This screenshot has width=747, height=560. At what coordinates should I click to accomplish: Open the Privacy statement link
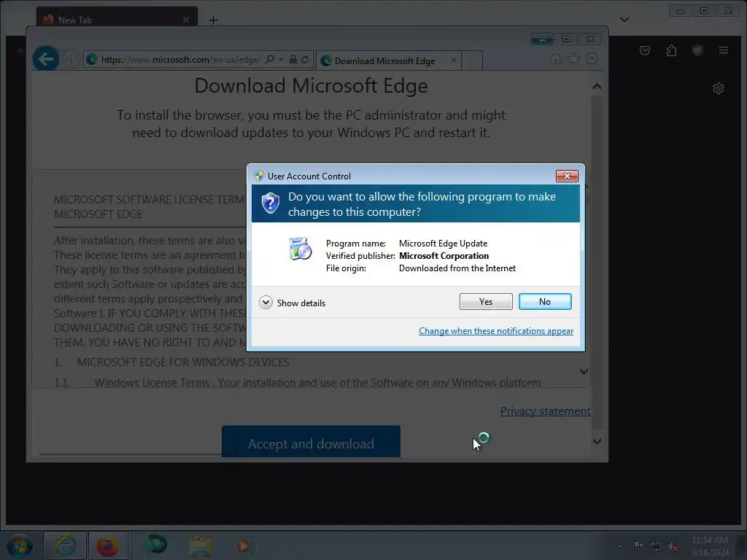[x=546, y=411]
